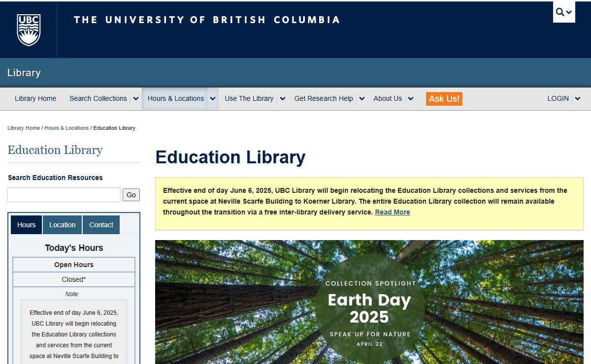Expand the Use The Library dropdown arrow
The width and height of the screenshot is (591, 364).
(283, 98)
